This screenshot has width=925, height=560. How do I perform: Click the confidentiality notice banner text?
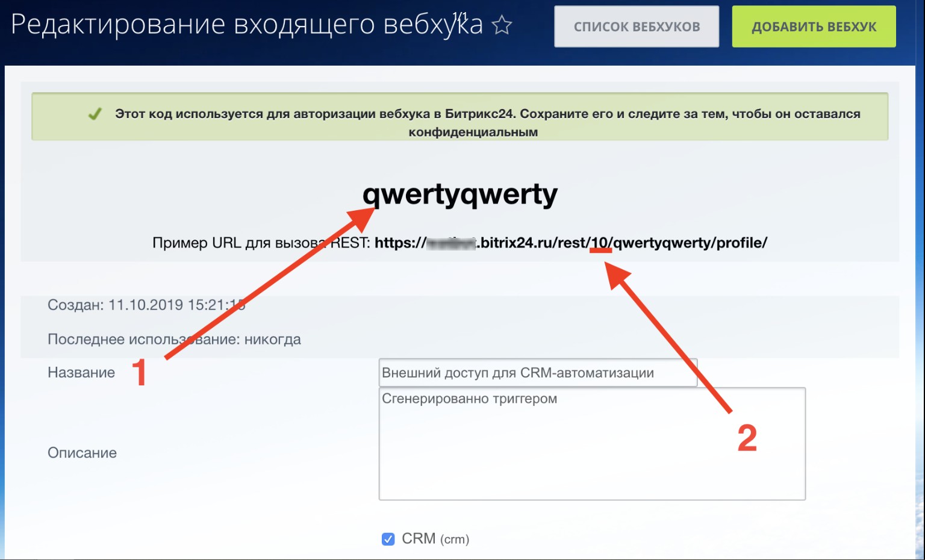(x=487, y=114)
